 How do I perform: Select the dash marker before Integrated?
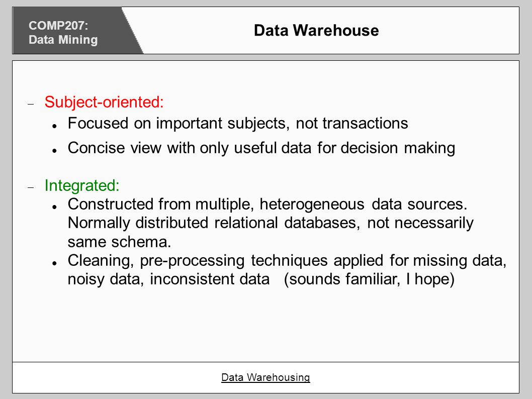(31, 187)
